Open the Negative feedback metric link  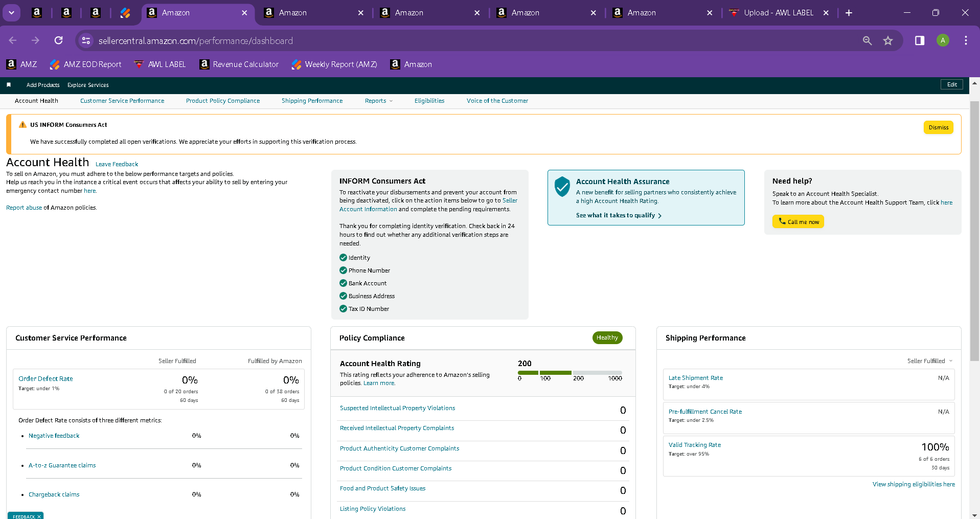[54, 436]
